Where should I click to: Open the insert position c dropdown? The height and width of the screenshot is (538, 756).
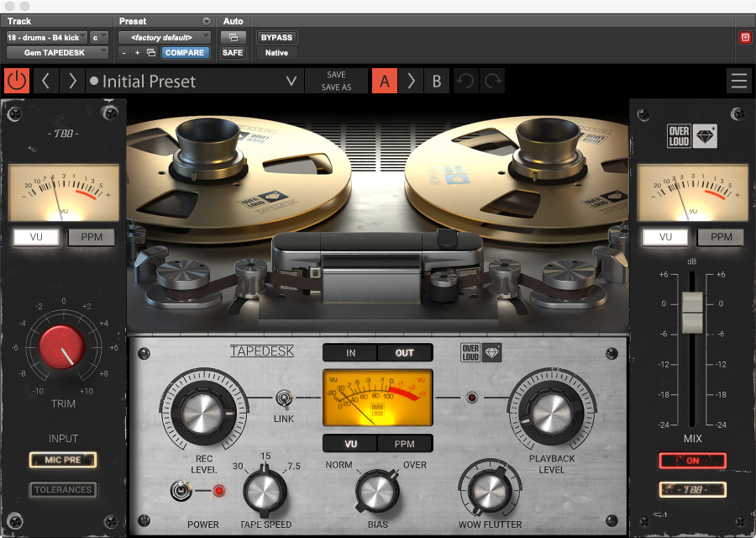pos(99,38)
